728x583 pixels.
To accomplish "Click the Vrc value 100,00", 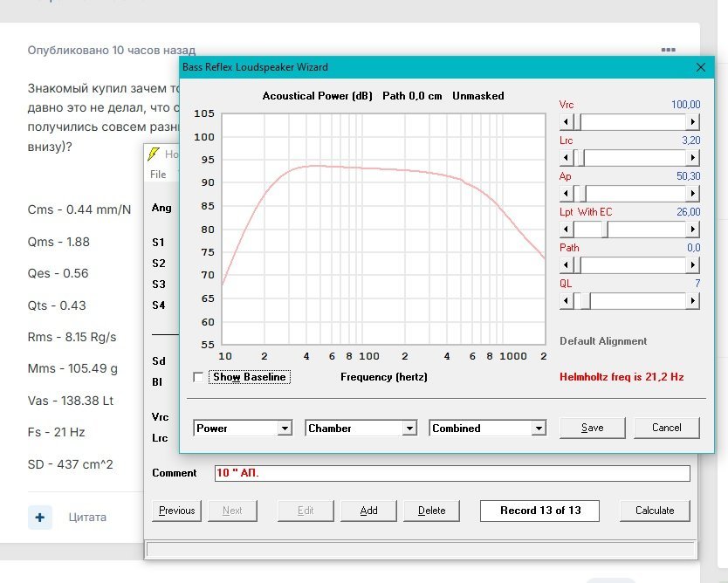I will point(686,105).
